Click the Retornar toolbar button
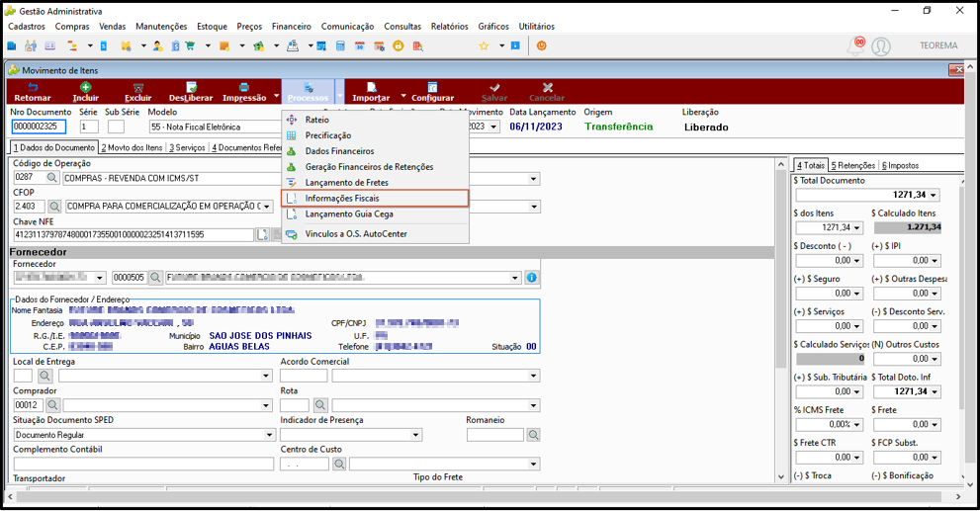This screenshot has width=980, height=511. pos(33,92)
